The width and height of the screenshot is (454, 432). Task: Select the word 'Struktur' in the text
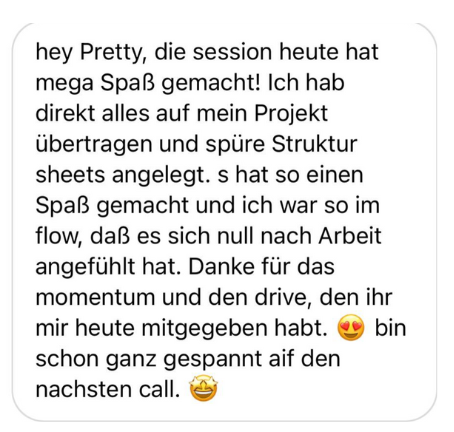[x=314, y=144]
